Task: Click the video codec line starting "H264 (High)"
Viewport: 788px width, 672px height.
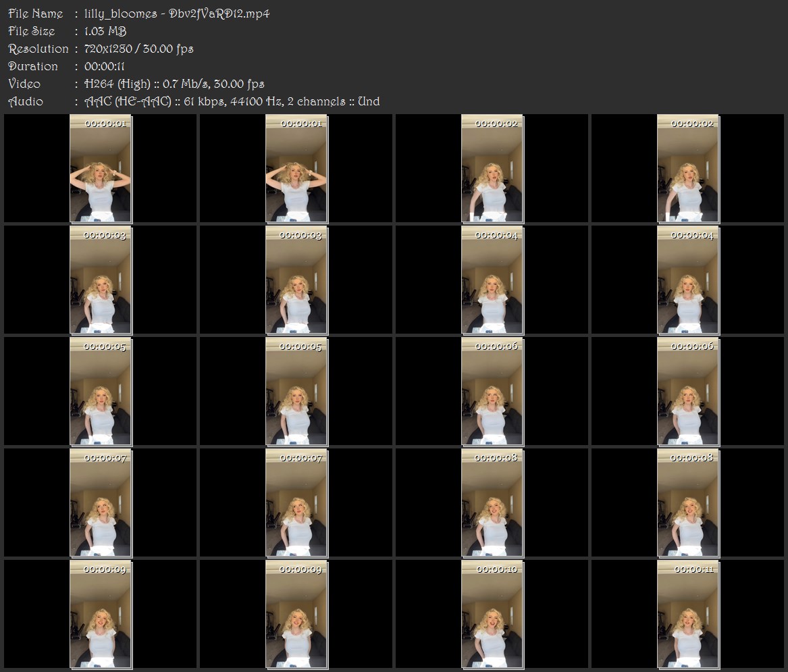Action: [x=174, y=84]
